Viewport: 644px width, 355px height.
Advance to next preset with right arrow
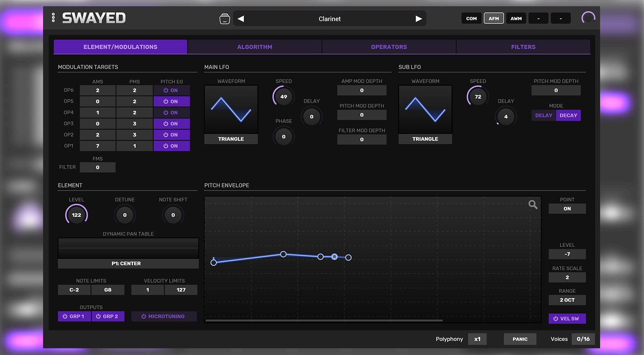pyautogui.click(x=419, y=19)
